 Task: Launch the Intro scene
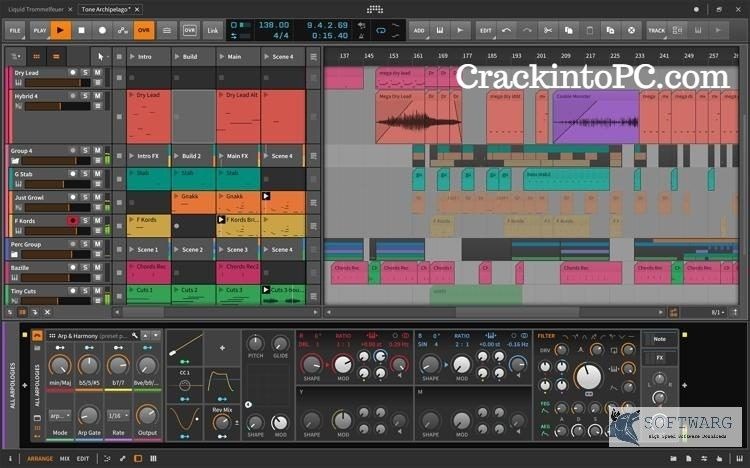[132, 56]
